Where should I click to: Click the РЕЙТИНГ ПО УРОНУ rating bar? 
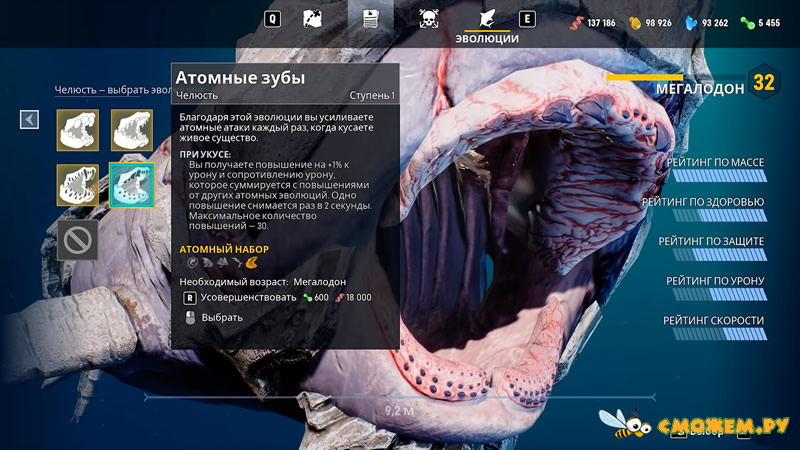720,294
